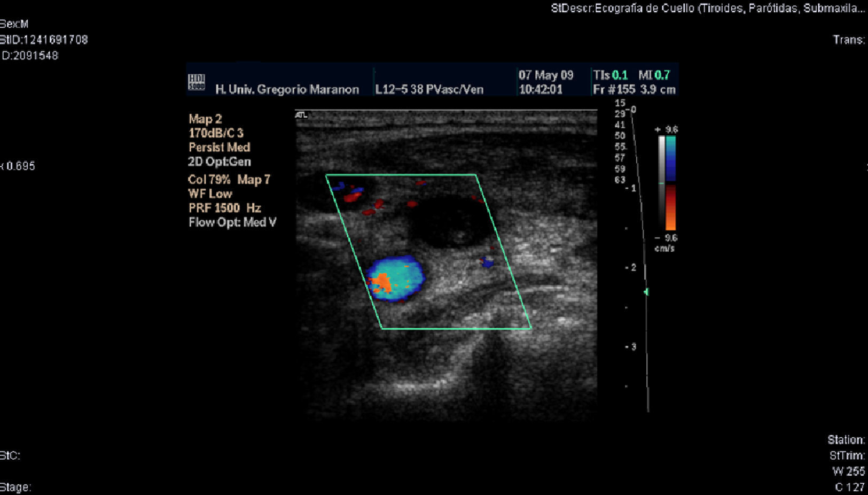868x495 pixels.
Task: Click the grayscale map bar
Action: pyautogui.click(x=661, y=183)
